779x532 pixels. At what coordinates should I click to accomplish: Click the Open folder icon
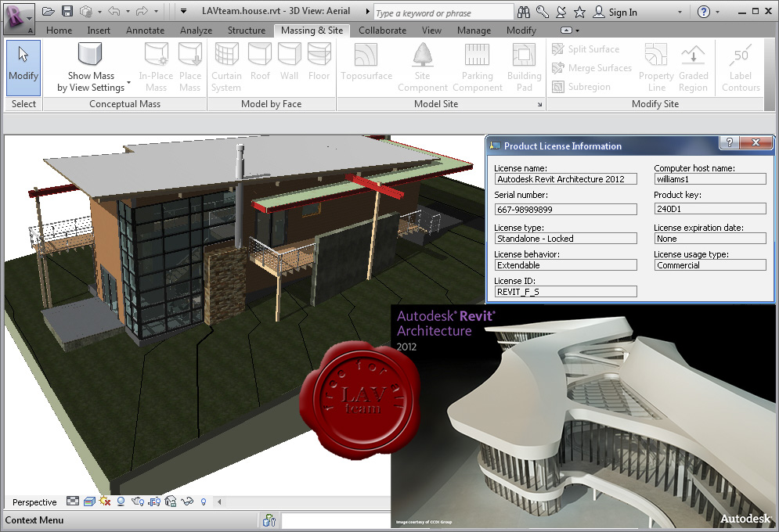(x=48, y=11)
